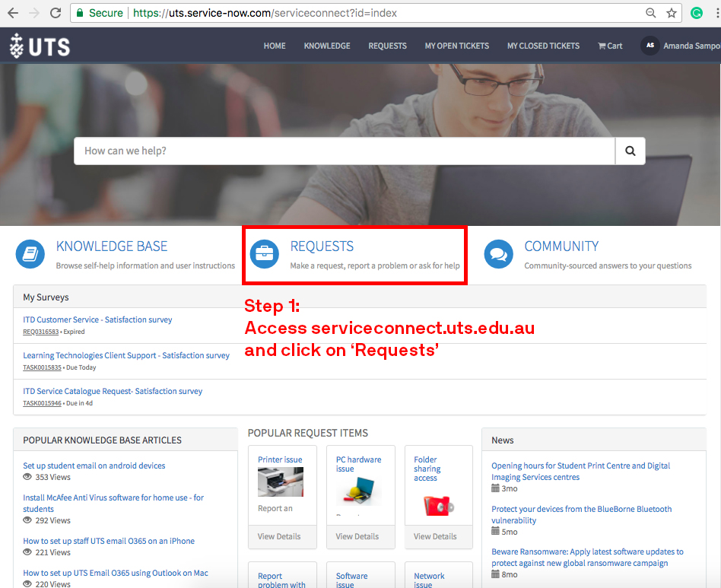Open Learning Technologies Client Support survey
721x588 pixels.
[x=126, y=355]
